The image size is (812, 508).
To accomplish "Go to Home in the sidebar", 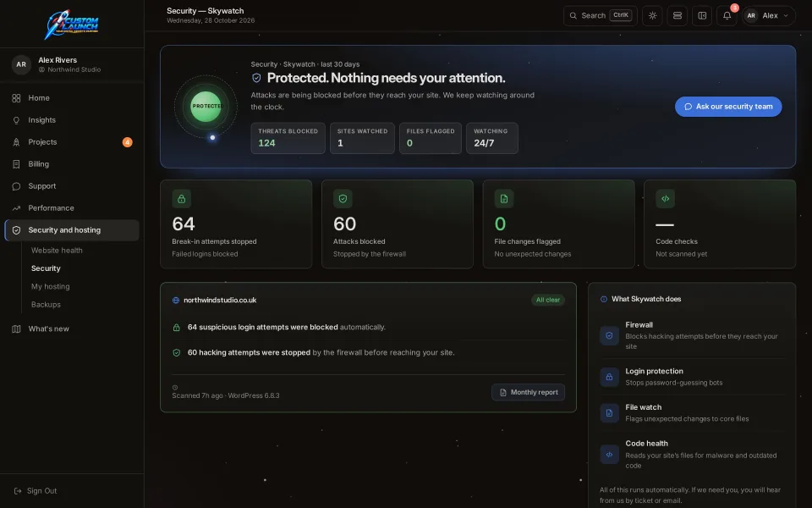I will tap(71, 98).
